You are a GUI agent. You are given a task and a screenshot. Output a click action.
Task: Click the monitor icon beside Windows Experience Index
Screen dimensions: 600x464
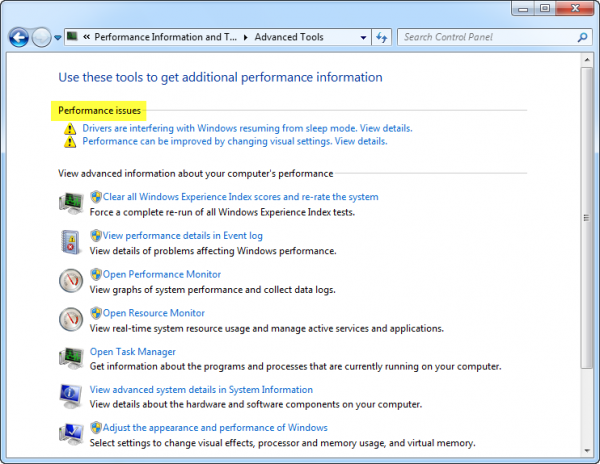71,203
